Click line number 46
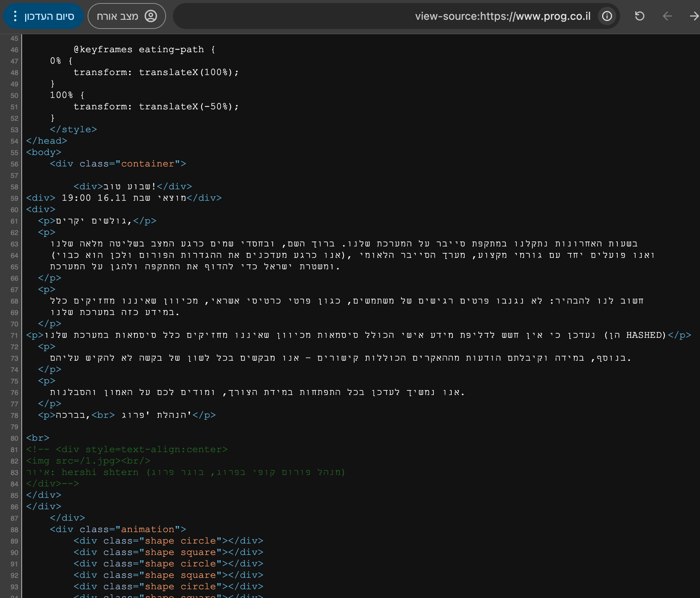 (14, 50)
